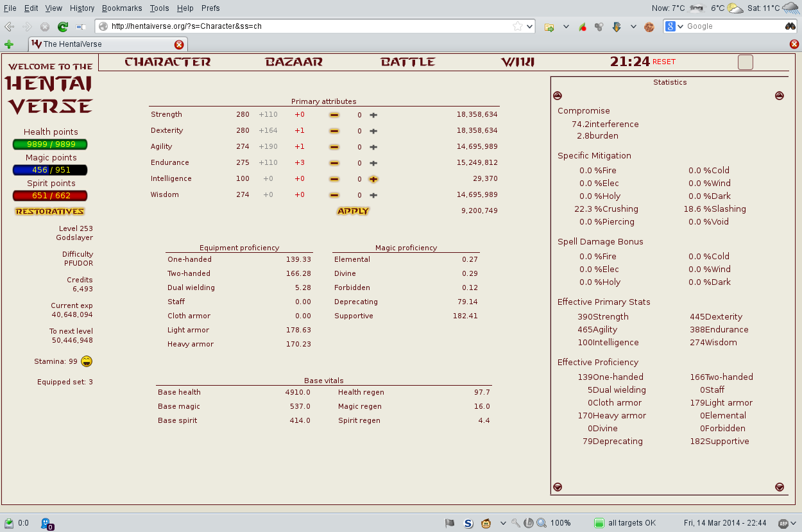This screenshot has width=802, height=532.
Task: Click the blue S icon in status bar
Action: pos(468,523)
